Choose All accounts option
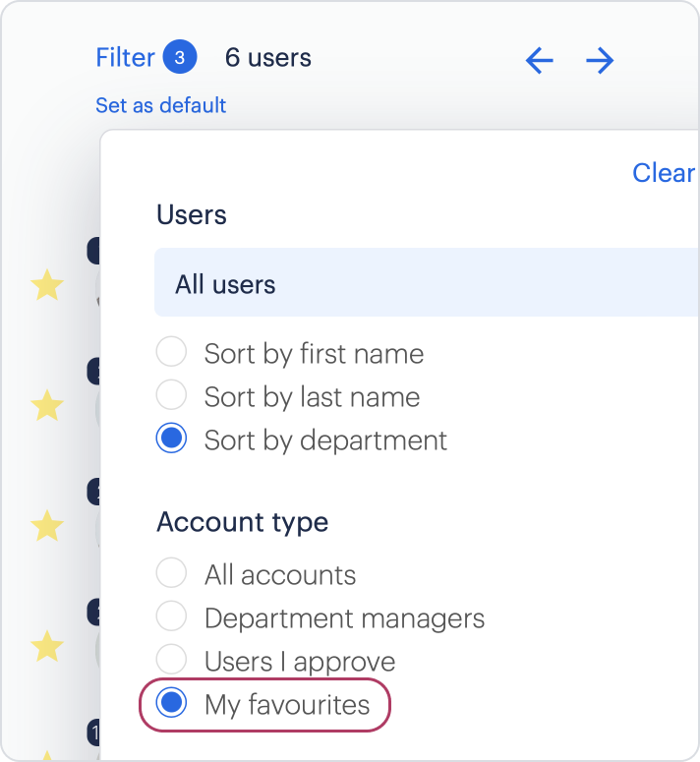 coord(171,572)
